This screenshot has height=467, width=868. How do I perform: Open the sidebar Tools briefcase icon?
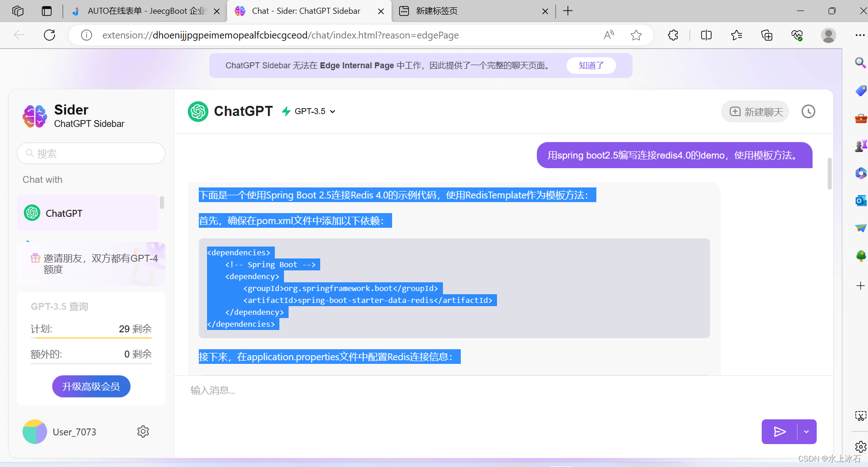click(861, 119)
